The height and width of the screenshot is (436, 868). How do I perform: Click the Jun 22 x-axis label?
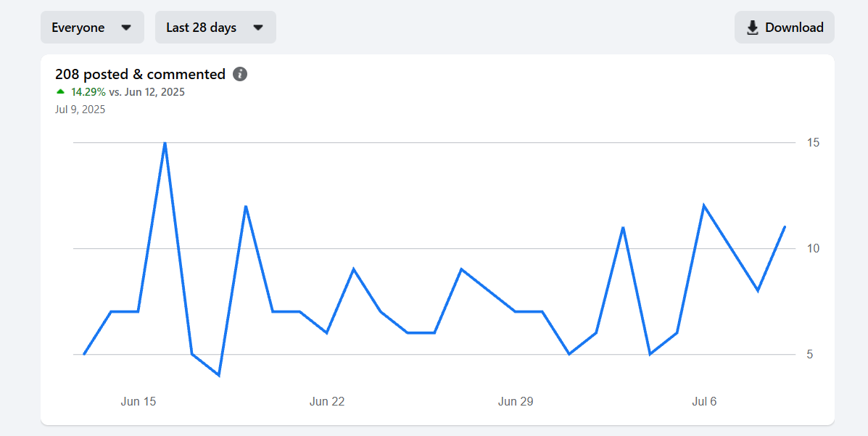pyautogui.click(x=327, y=401)
